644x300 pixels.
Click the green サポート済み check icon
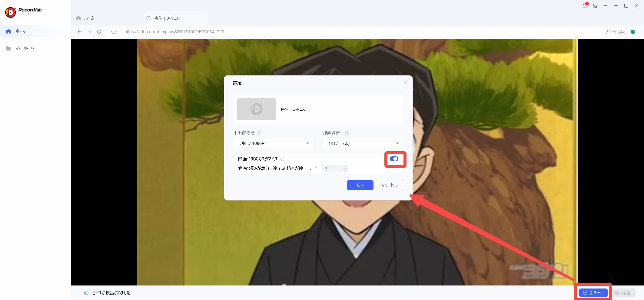tap(633, 32)
